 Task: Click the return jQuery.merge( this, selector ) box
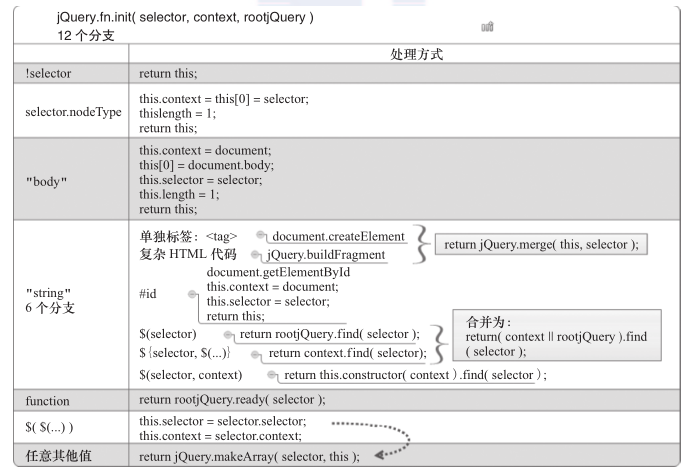[541, 244]
